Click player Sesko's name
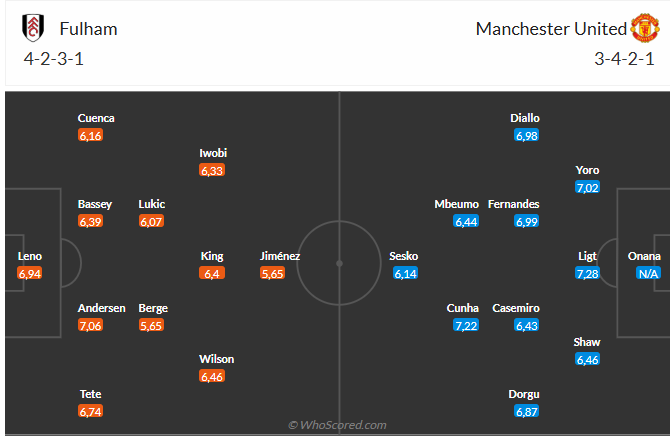 pos(404,256)
